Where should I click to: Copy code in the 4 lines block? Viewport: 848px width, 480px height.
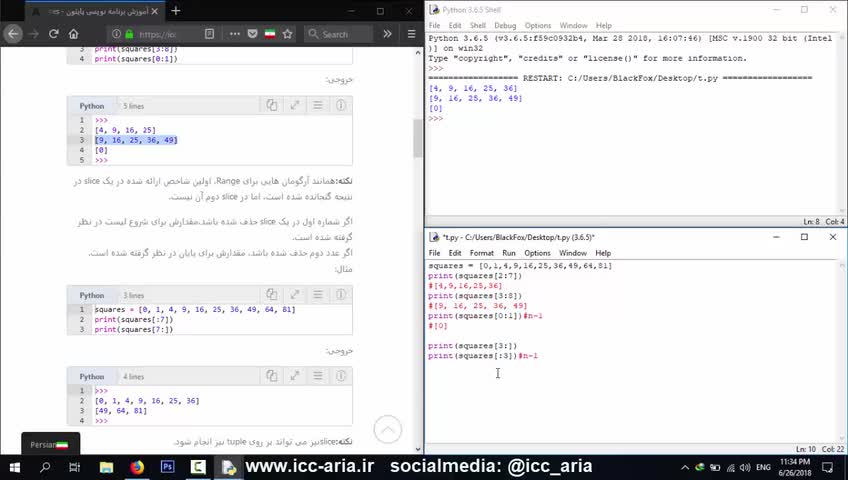pyautogui.click(x=271, y=376)
